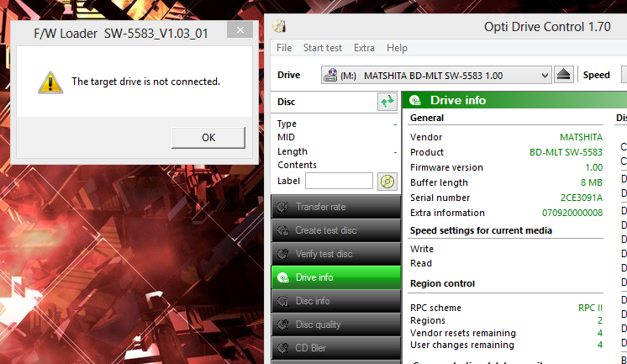Click "The target drive is not connected." message
This screenshot has height=364, width=627.
tap(146, 82)
